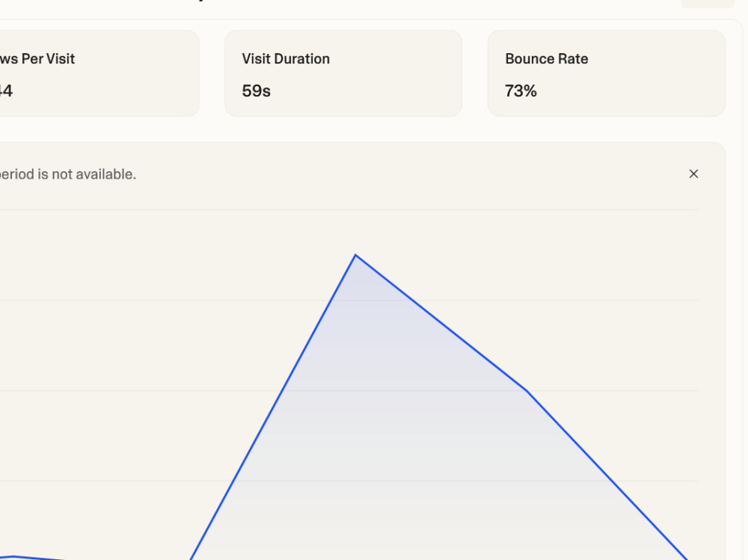Click the partially visible Views Per Visit value
Image resolution: width=748 pixels, height=560 pixels.
point(6,90)
